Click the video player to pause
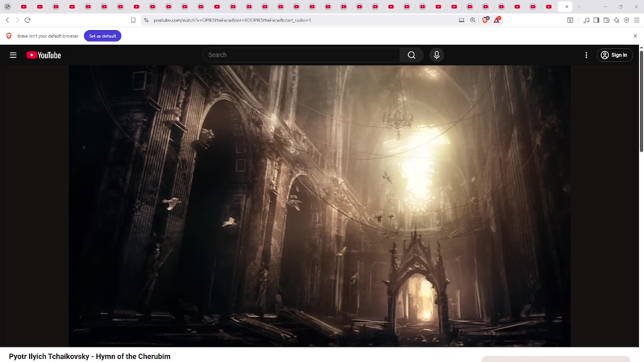Screen dimensions: 644x362 [319, 206]
